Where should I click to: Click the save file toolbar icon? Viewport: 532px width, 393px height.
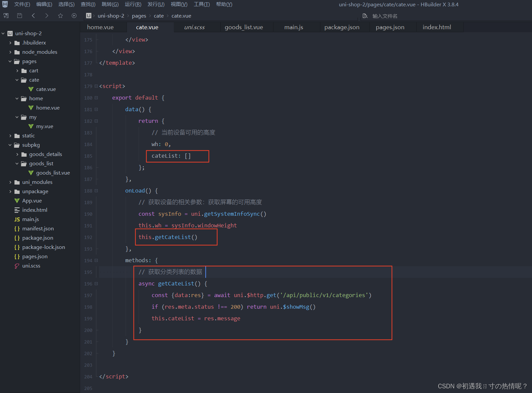click(x=20, y=16)
